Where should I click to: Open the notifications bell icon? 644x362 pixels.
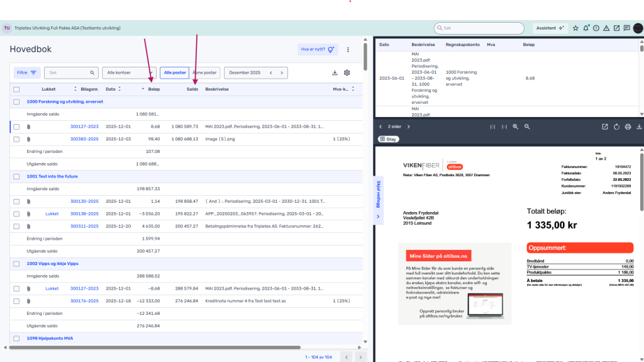click(586, 28)
